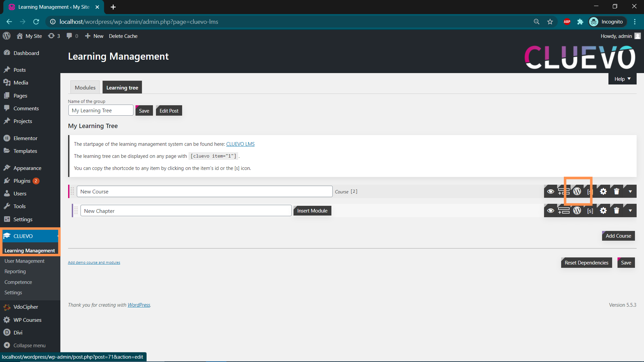Expand New Chapter row dropdown arrow
This screenshot has width=644, height=362.
[x=630, y=210]
